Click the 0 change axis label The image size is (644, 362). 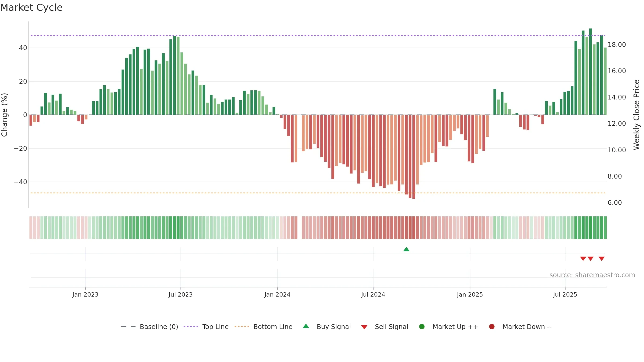click(25, 115)
